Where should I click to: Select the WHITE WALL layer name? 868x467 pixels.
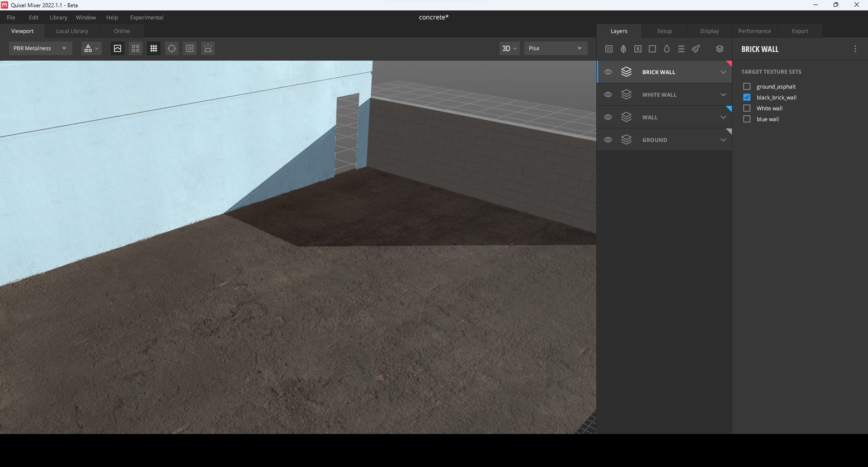click(x=660, y=94)
